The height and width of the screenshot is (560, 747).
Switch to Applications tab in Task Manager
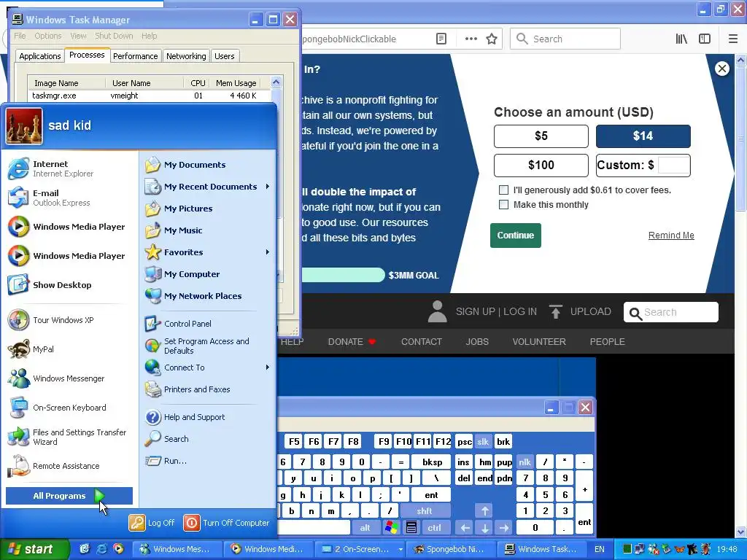click(40, 56)
